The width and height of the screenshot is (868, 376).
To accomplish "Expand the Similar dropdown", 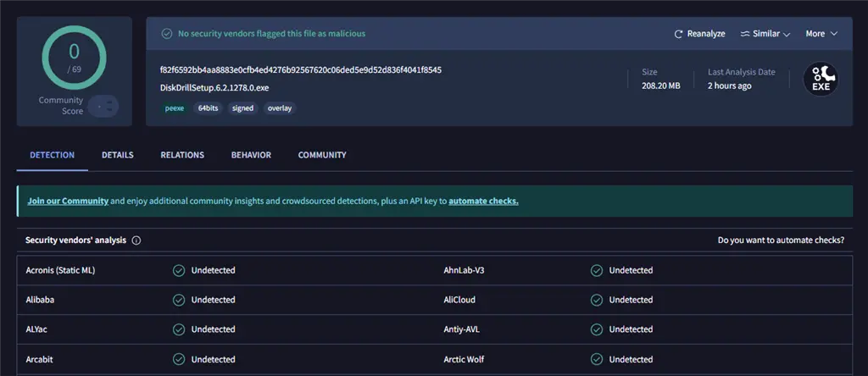I will [x=765, y=34].
